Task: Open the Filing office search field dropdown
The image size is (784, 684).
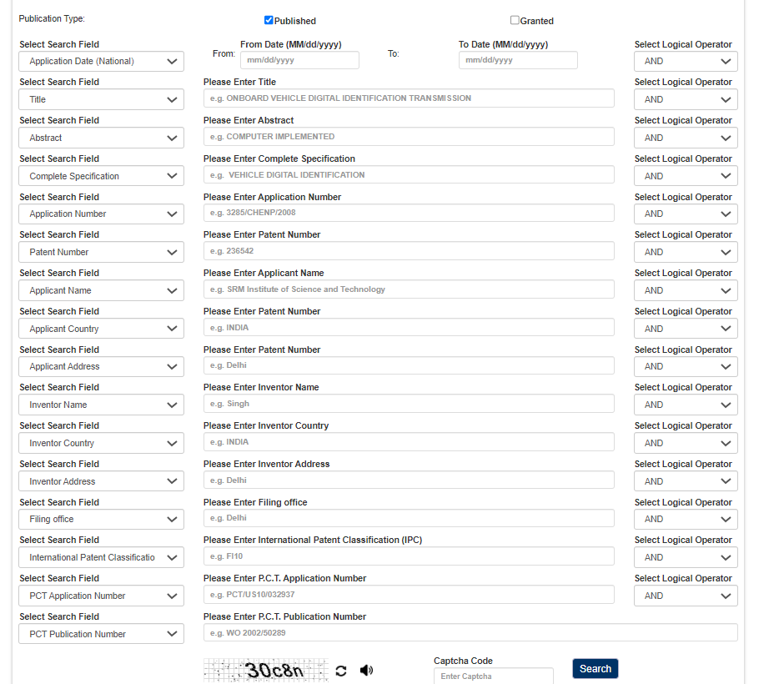Action: coord(102,520)
